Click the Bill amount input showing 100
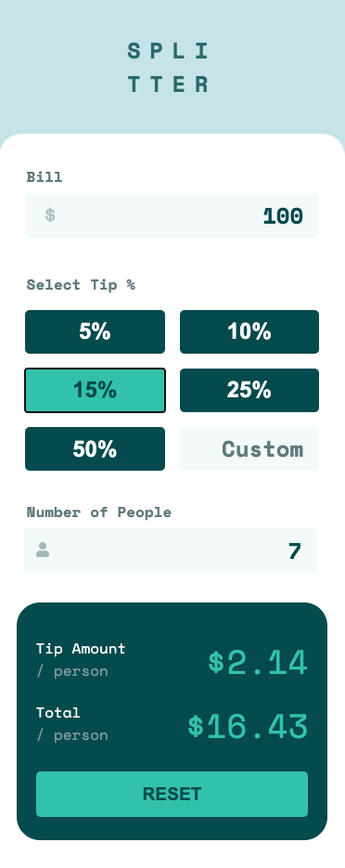345x868 pixels. point(172,215)
